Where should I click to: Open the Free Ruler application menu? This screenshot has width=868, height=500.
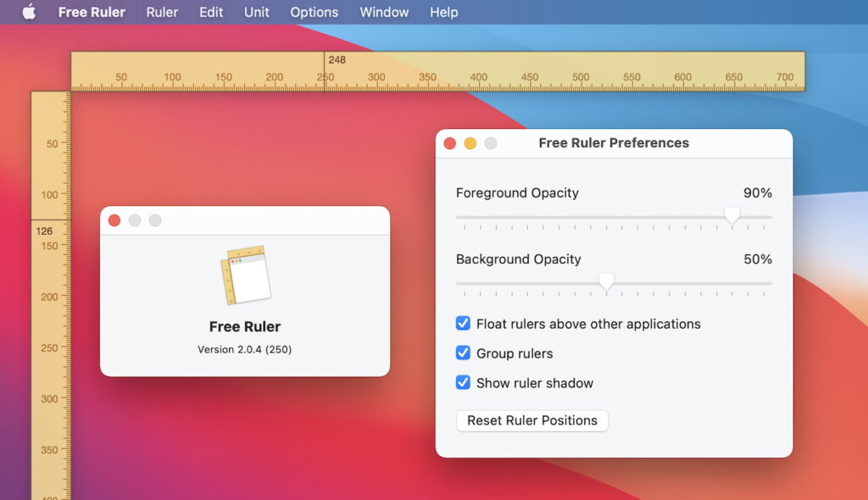coord(92,12)
